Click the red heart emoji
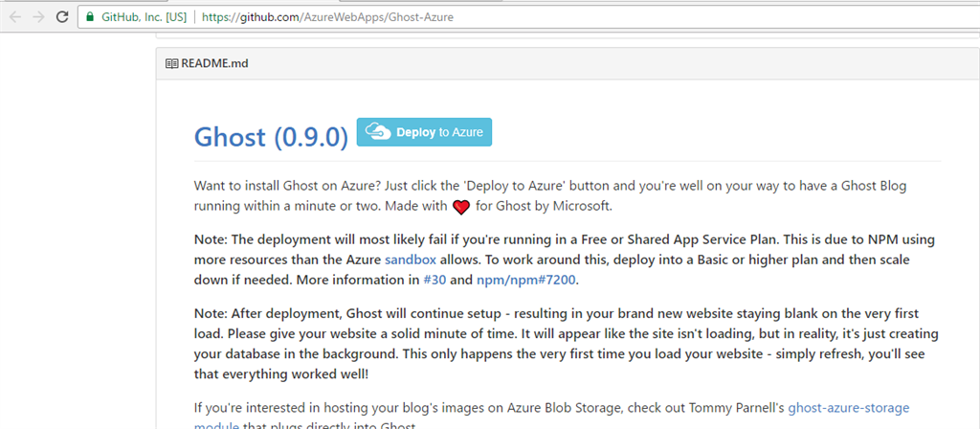This screenshot has height=429, width=980. (x=461, y=207)
